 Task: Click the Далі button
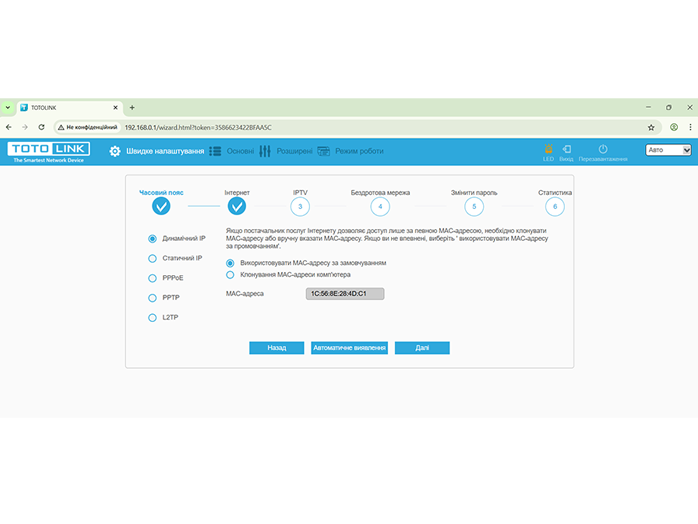click(422, 348)
